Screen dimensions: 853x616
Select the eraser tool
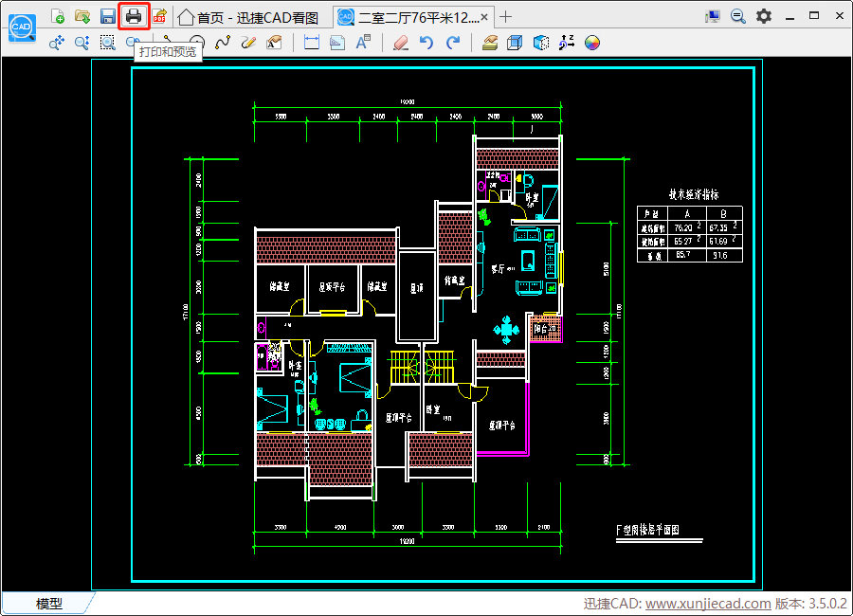400,42
